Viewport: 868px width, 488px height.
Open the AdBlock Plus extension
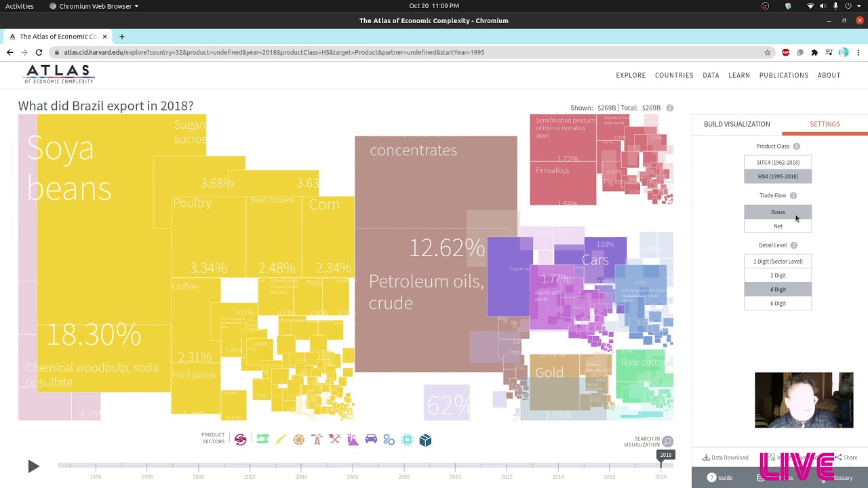pyautogui.click(x=785, y=52)
